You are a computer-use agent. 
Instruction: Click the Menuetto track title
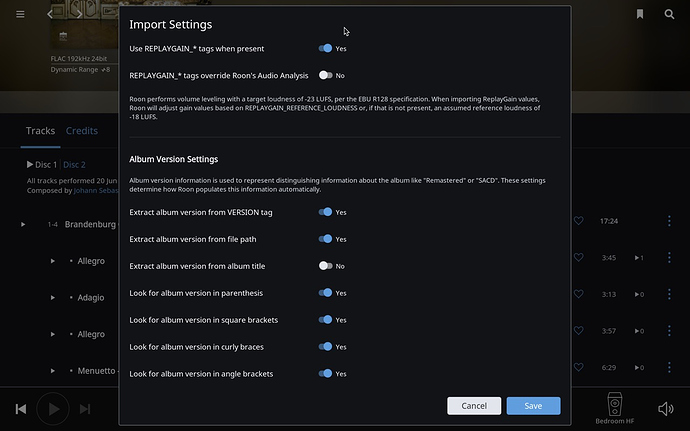pyautogui.click(x=96, y=371)
